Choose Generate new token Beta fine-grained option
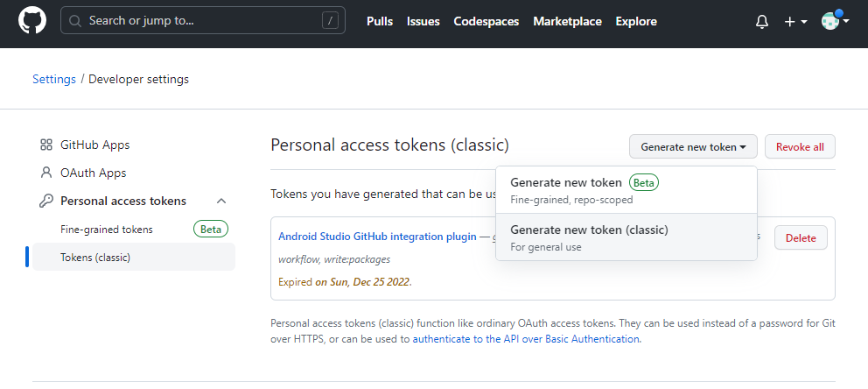Screen dimensions: 868x389 click(x=626, y=190)
